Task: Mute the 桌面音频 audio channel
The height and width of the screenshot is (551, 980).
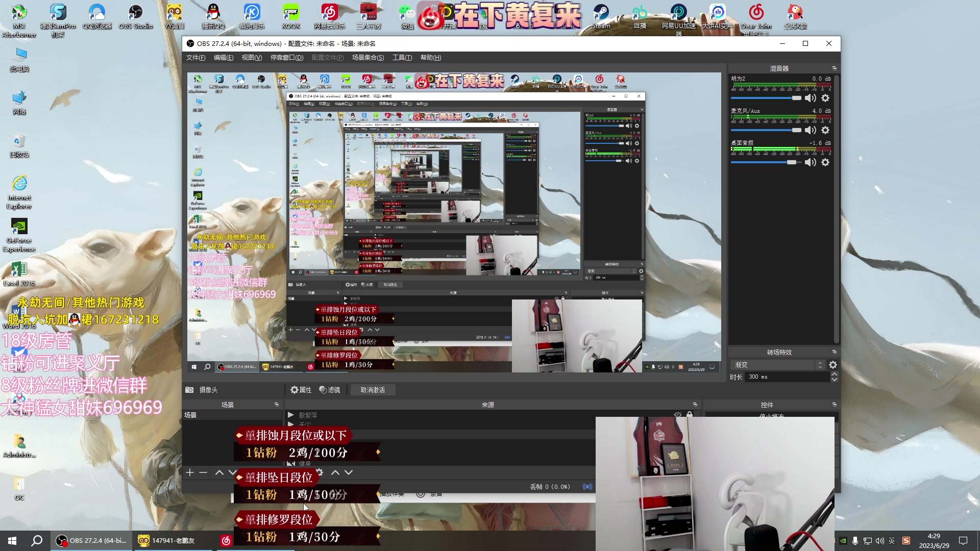Action: pos(810,162)
